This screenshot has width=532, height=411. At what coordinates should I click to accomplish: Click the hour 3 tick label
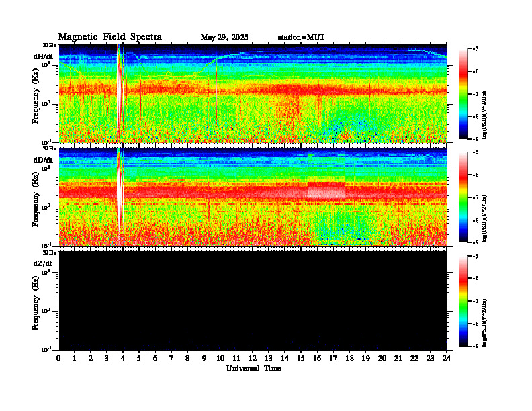107,358
